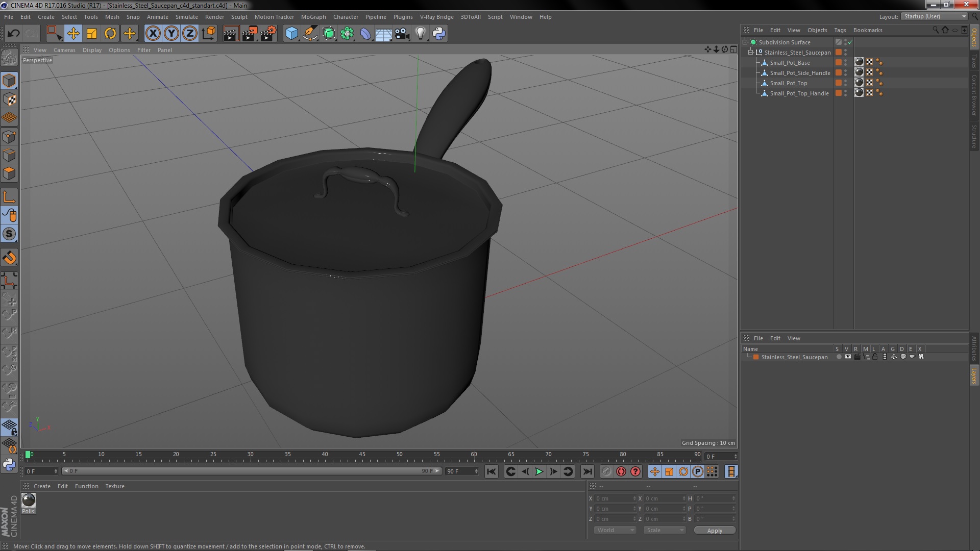This screenshot has height=551, width=980.
Task: Collapse the Stainless_Steel_Saucepan null node
Action: coord(751,52)
